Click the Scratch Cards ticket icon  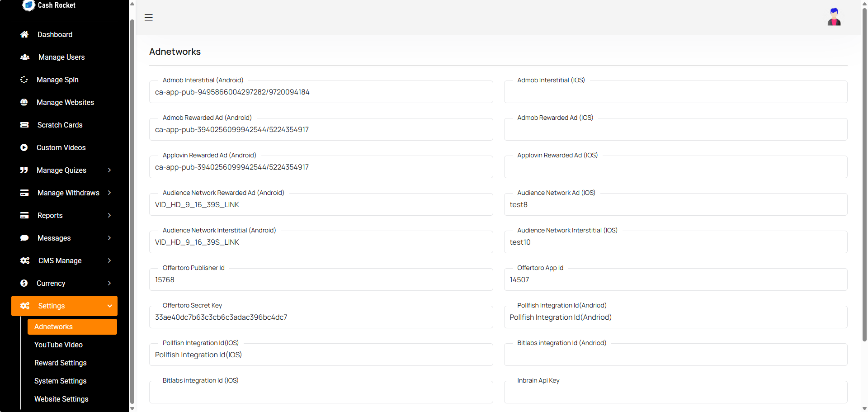point(24,125)
